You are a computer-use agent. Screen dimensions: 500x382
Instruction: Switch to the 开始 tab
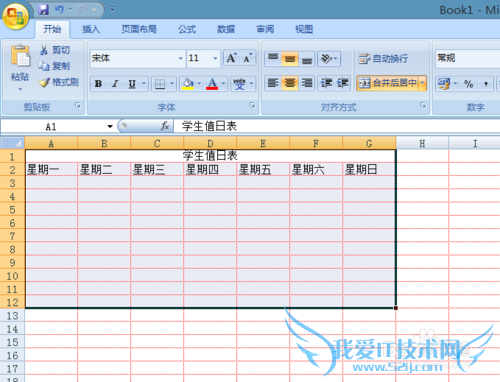tap(52, 29)
